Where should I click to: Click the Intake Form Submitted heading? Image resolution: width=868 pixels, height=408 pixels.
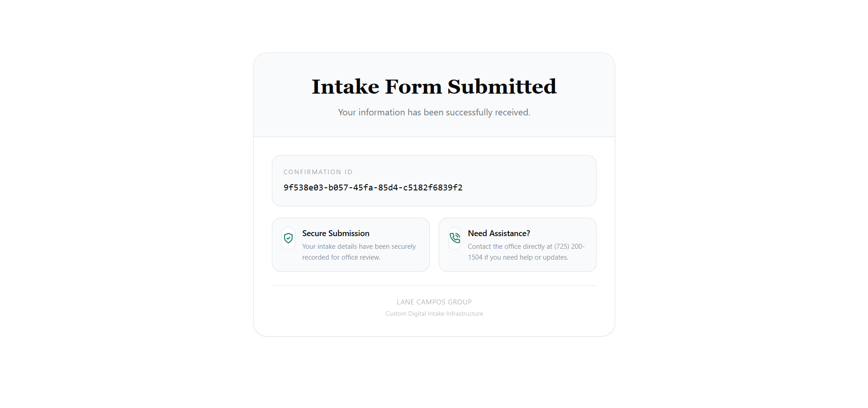434,86
